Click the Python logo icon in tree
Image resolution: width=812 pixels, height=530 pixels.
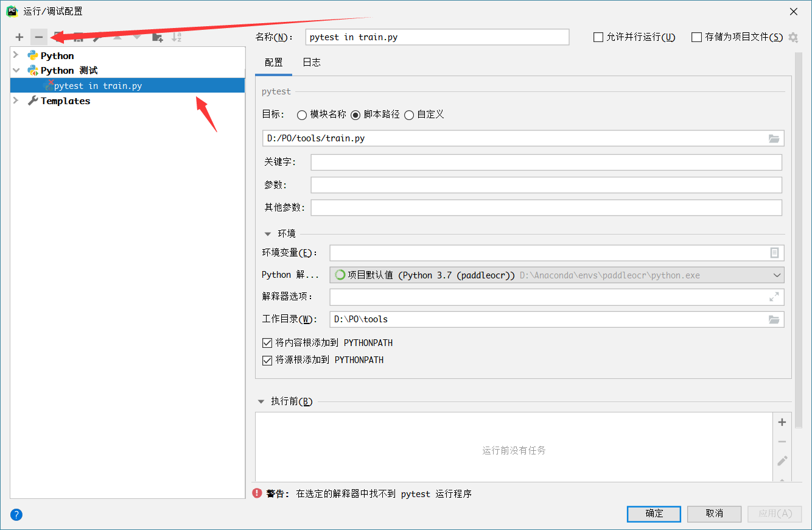click(x=33, y=55)
